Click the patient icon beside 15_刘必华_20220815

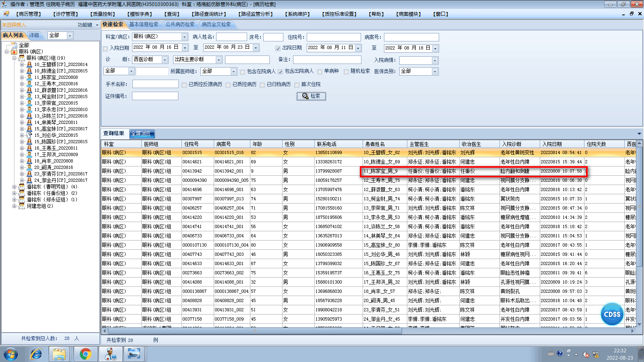(x=29, y=135)
